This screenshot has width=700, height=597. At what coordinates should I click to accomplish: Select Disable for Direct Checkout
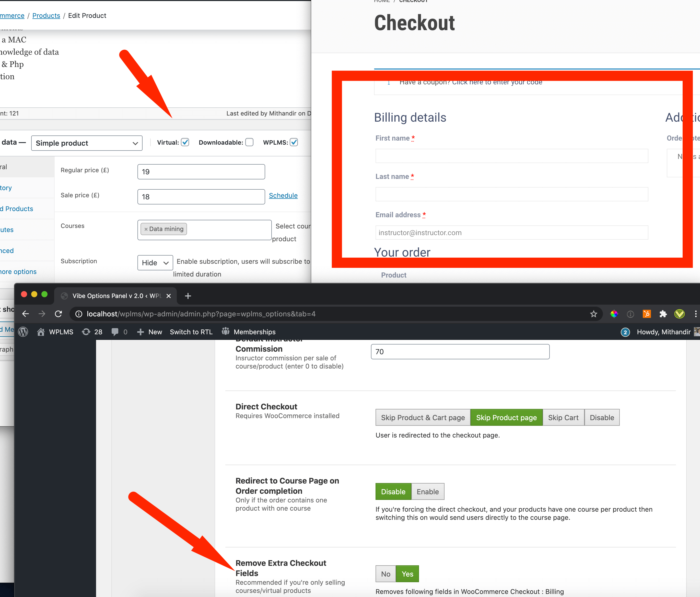tap(602, 418)
